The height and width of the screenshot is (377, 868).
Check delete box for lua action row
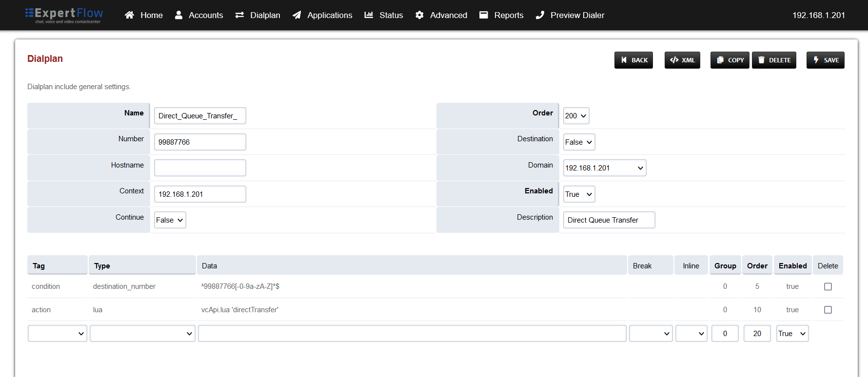pos(828,310)
